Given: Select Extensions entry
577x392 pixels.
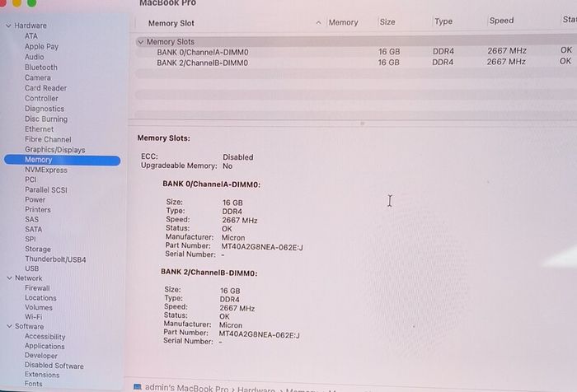Looking at the screenshot, I should [x=42, y=375].
